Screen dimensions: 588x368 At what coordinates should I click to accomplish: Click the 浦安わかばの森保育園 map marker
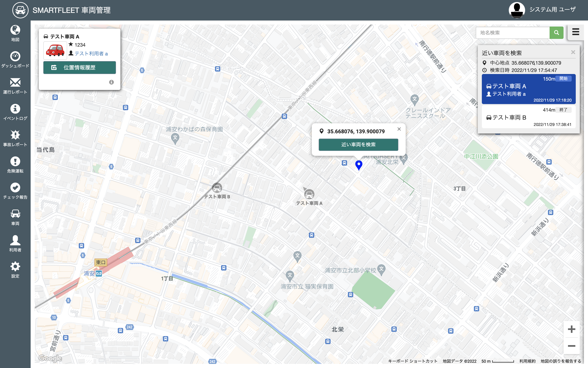pyautogui.click(x=175, y=139)
